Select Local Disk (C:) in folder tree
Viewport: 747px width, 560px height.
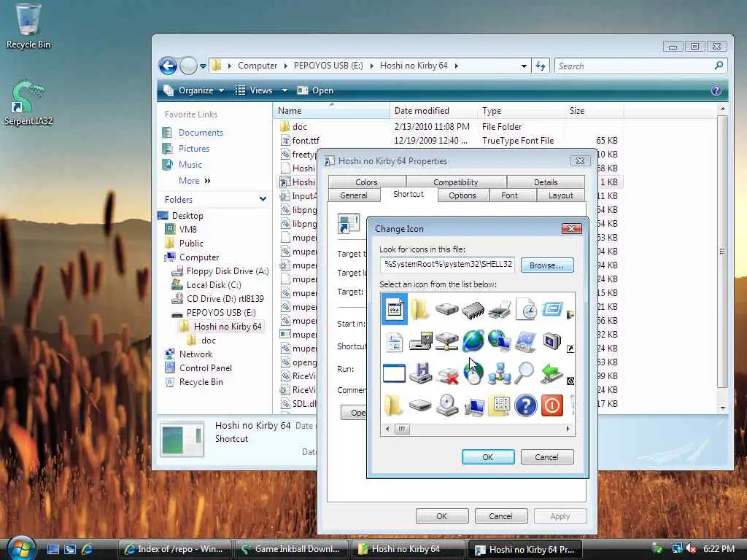[x=206, y=285]
